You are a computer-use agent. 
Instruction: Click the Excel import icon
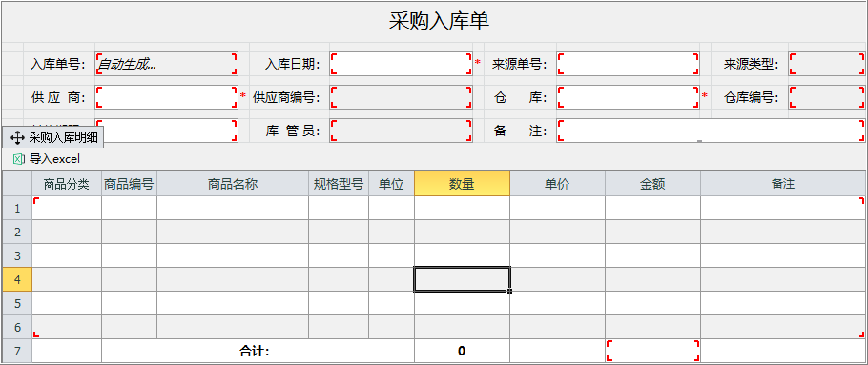click(18, 159)
